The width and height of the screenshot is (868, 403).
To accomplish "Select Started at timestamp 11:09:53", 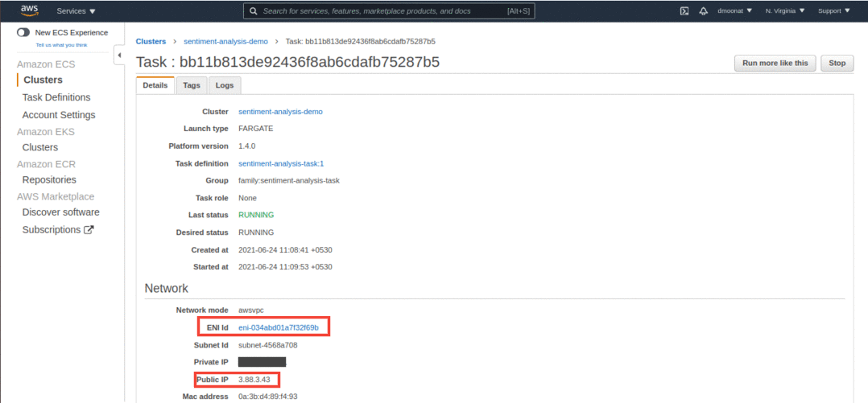I will pos(285,267).
